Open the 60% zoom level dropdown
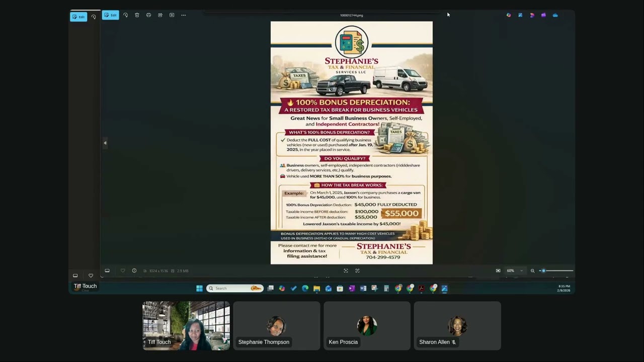 coord(515,270)
